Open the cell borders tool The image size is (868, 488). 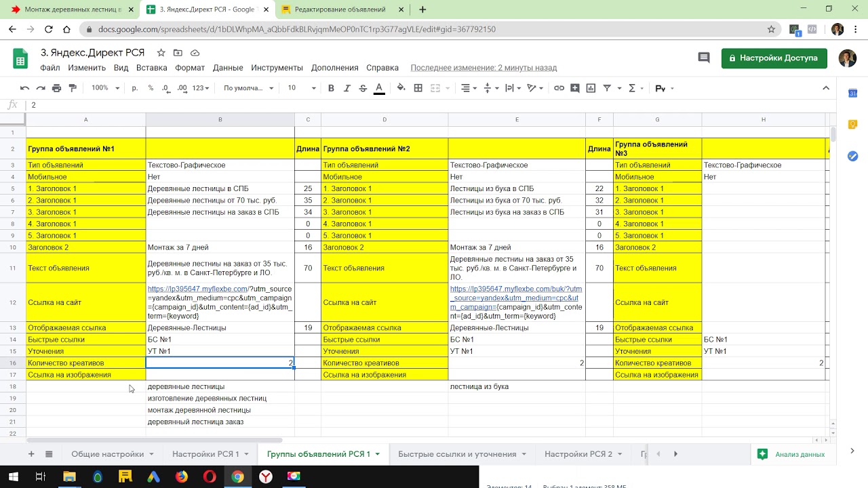[418, 88]
